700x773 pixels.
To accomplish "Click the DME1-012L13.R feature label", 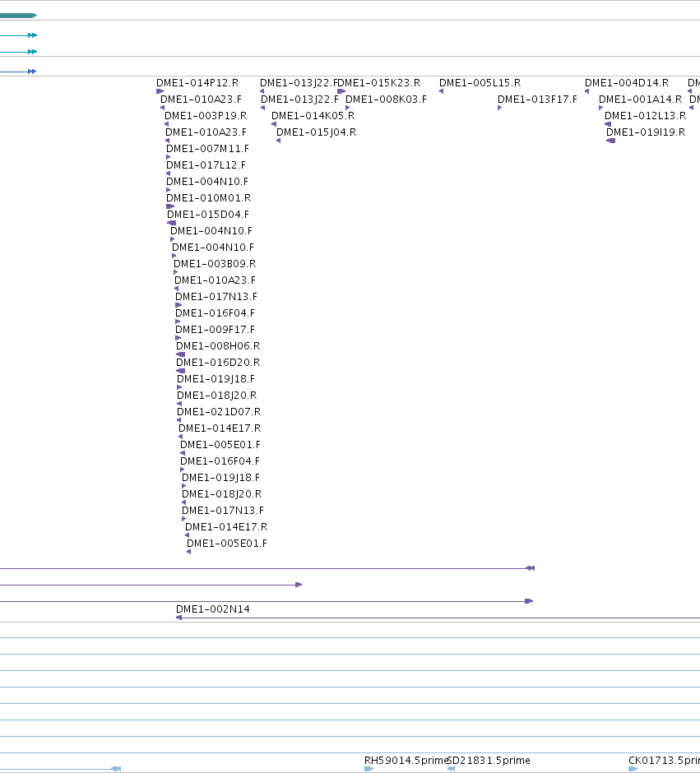I will [645, 116].
